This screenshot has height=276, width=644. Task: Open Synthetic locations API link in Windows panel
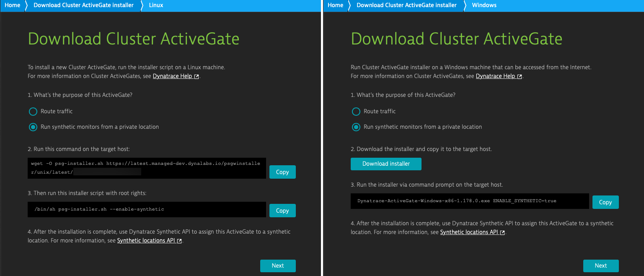473,232
